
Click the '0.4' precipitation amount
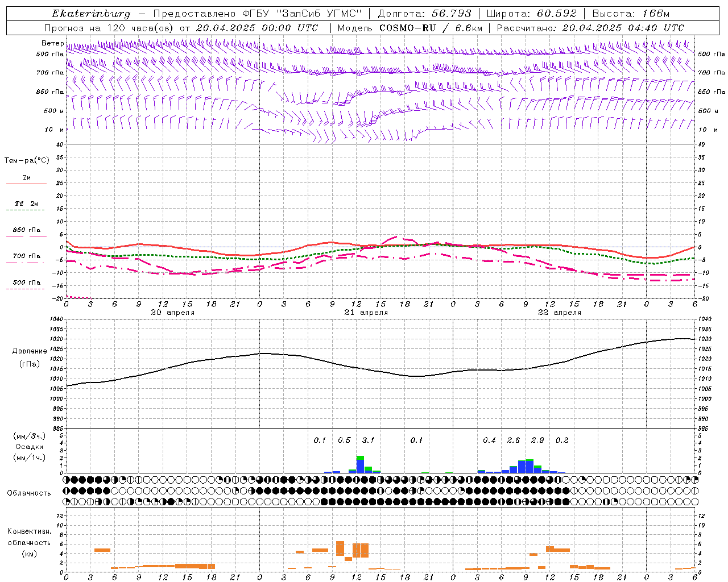tap(489, 440)
